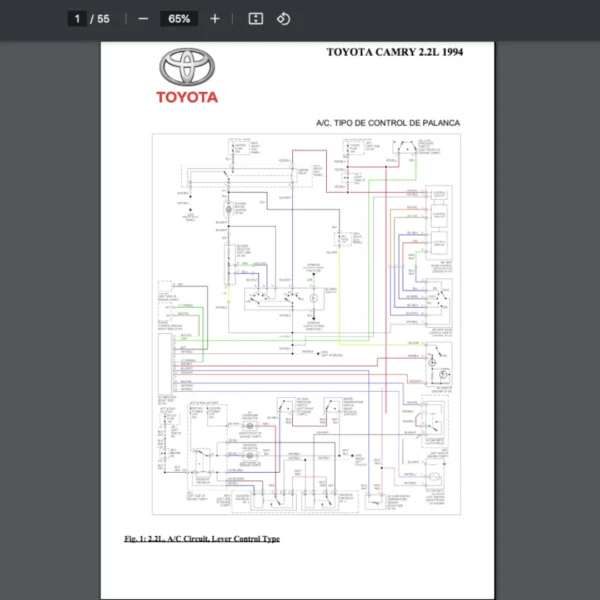Click the red TOYOTA wordmark under the logo

[x=186, y=97]
